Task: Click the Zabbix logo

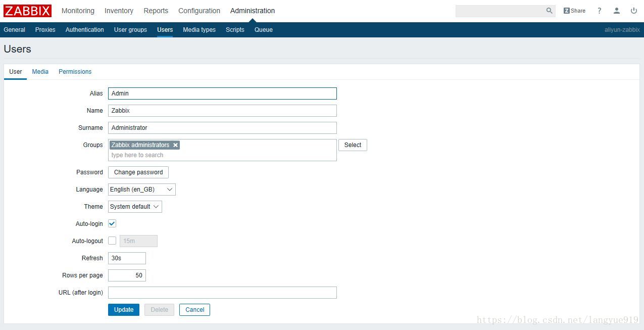Action: 28,11
